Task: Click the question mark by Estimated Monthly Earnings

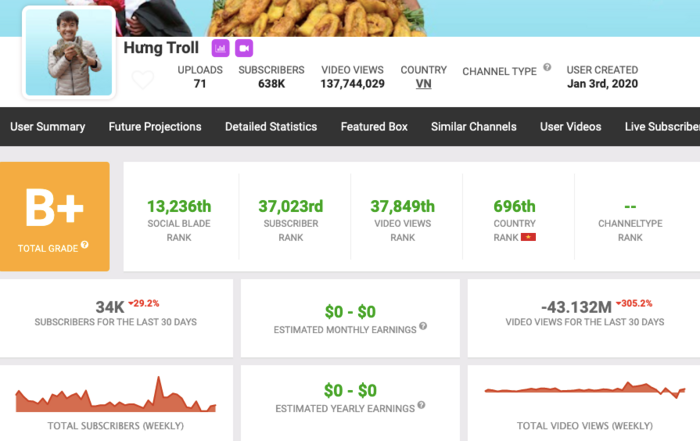Action: (423, 326)
